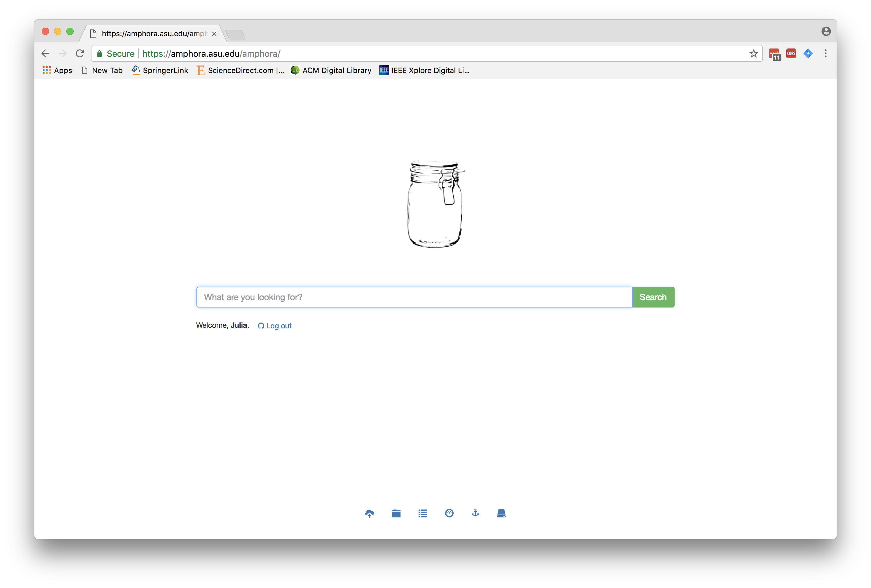Screen dimensions: 871x588
Task: Click the 'Welcome, Julia.' text
Action: 223,325
